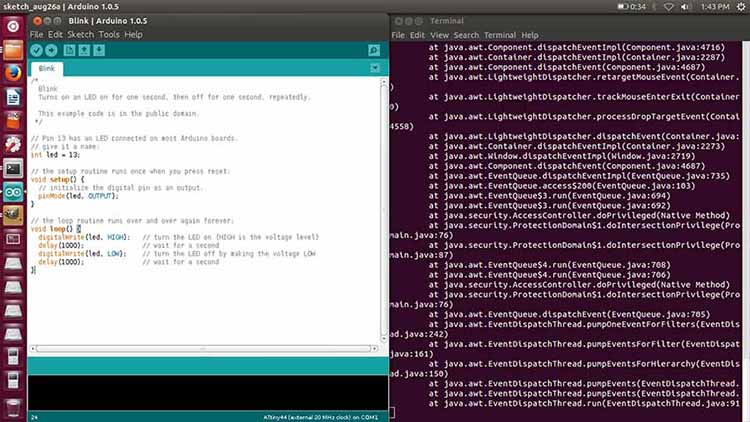Click the editor horizontal scrollbar in Arduino
The width and height of the screenshot is (750, 422).
203,348
